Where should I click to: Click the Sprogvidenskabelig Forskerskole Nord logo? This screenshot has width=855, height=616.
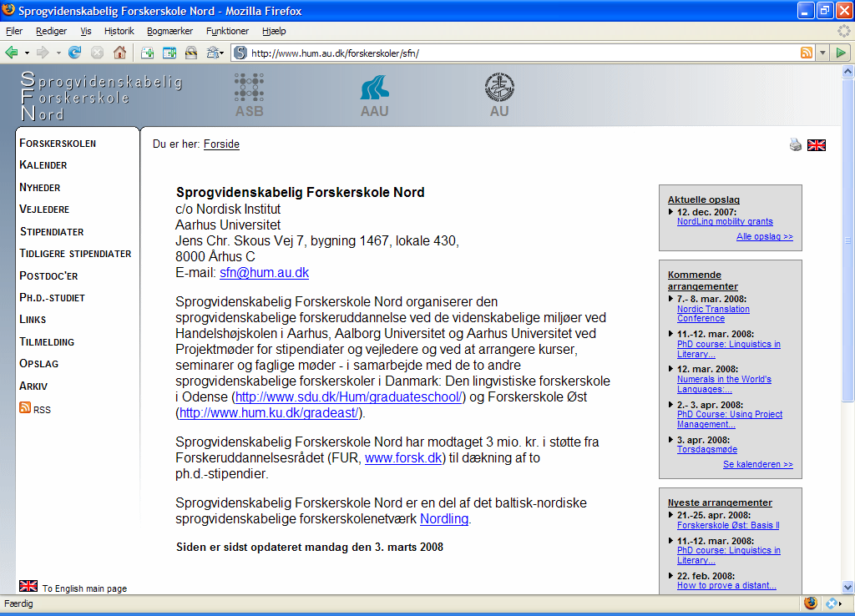(101, 96)
